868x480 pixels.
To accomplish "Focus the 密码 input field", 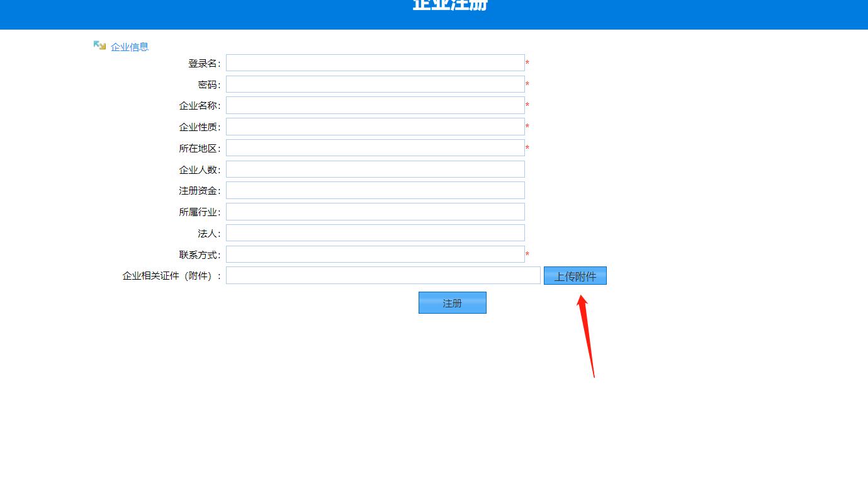I will (x=375, y=84).
